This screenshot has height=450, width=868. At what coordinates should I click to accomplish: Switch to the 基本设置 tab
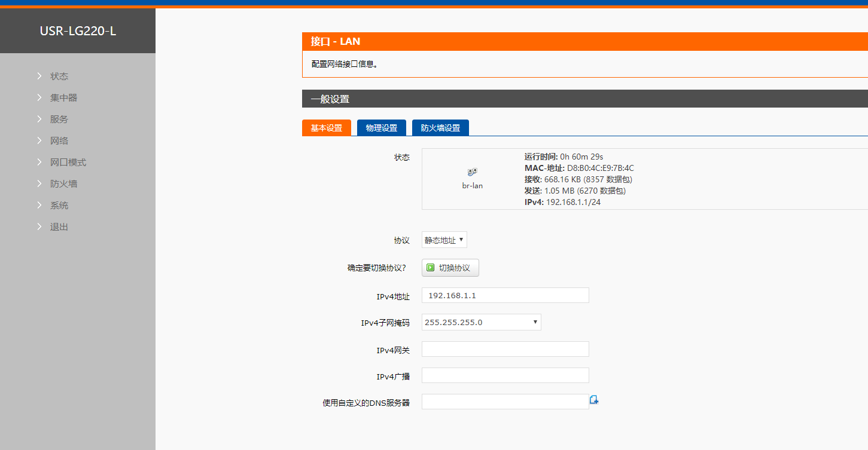click(326, 128)
